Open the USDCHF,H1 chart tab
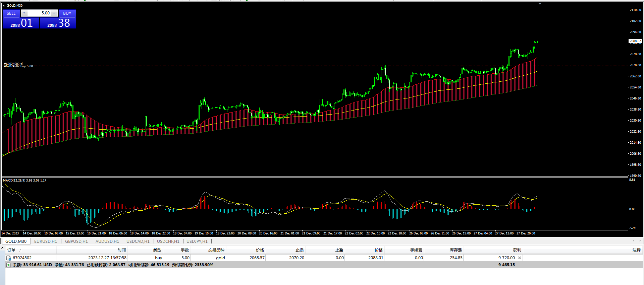 click(168, 241)
